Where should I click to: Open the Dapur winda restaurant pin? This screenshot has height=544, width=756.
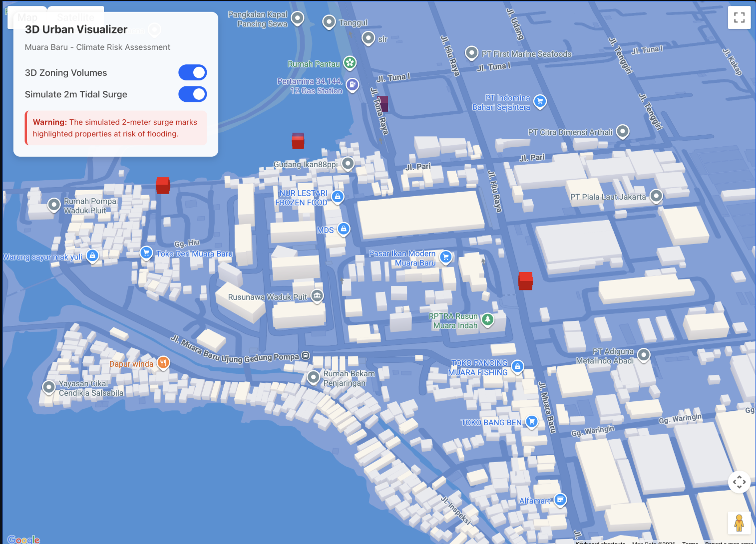click(163, 363)
